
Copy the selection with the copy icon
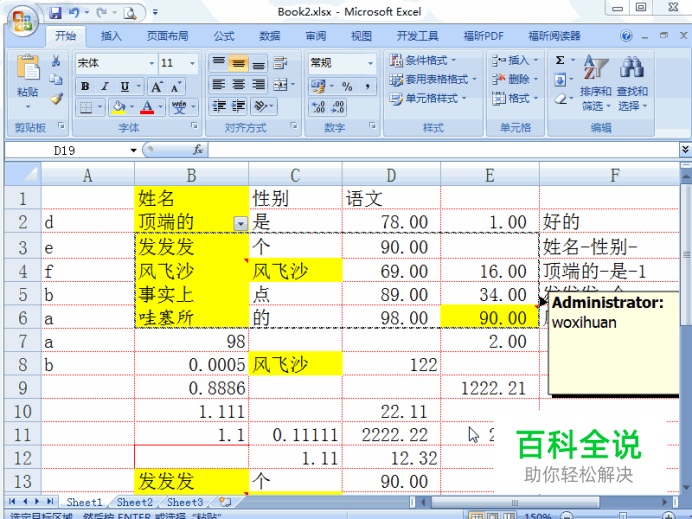[x=56, y=79]
